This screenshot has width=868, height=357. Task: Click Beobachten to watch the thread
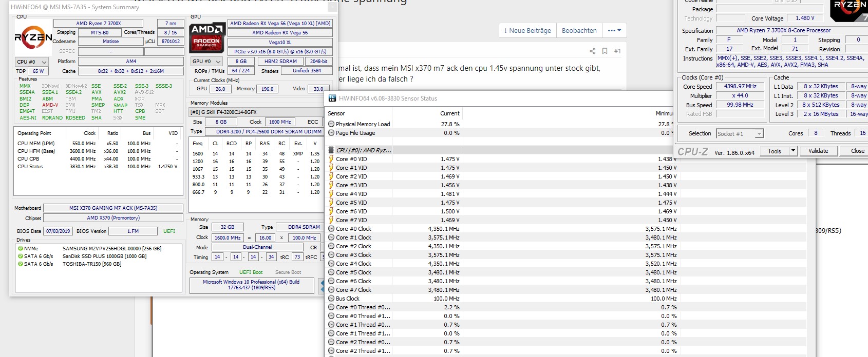coord(579,30)
